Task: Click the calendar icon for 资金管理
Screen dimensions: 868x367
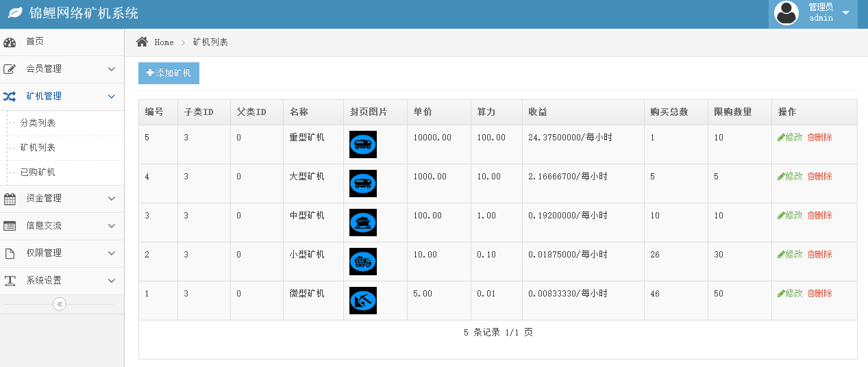Action: pos(10,199)
